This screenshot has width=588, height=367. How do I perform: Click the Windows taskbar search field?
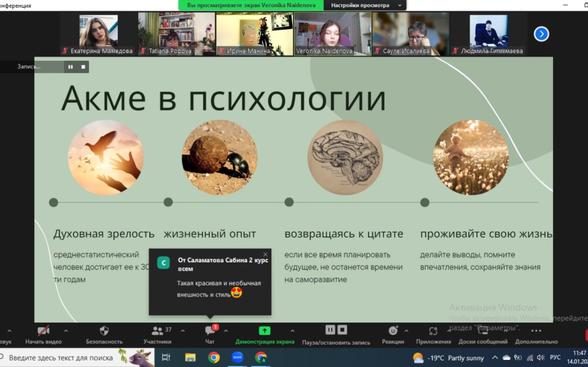click(x=61, y=358)
